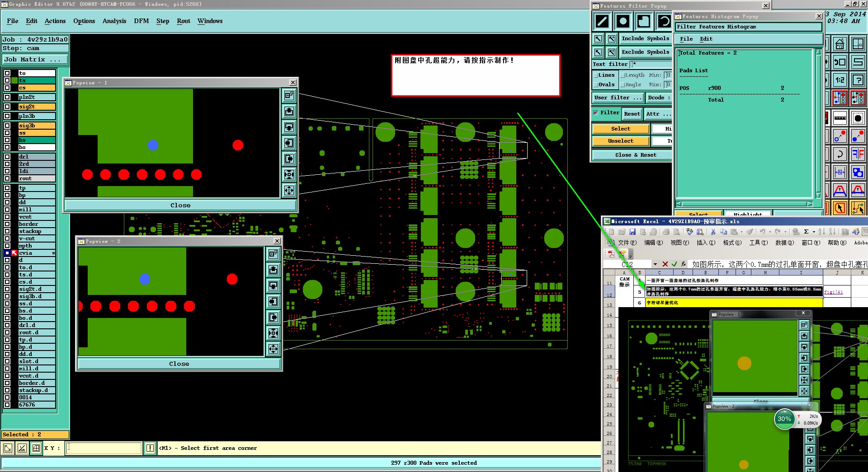Toggle visibility box of layer pln2t

[x=7, y=97]
